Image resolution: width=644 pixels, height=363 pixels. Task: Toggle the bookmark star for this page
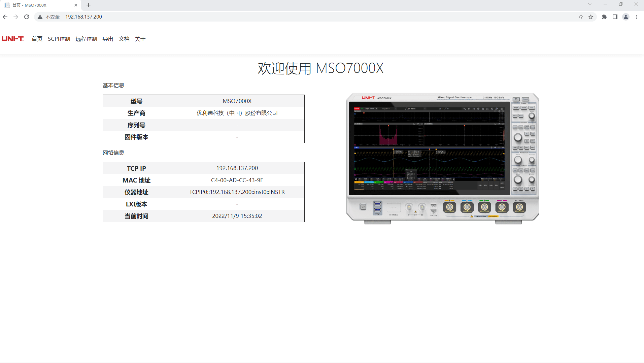591,17
